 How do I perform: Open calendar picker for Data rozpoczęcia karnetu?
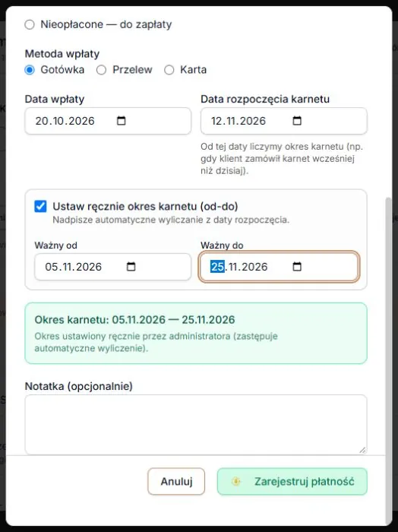[x=297, y=121]
